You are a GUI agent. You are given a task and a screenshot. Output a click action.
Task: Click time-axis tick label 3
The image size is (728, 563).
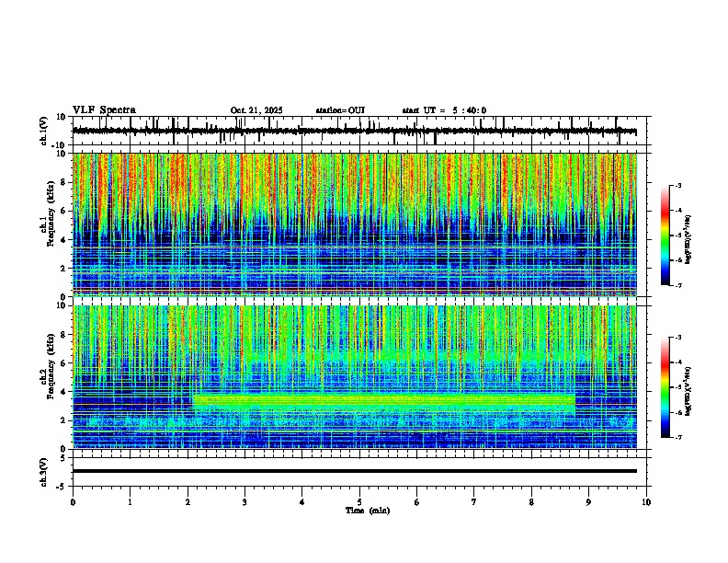point(245,502)
